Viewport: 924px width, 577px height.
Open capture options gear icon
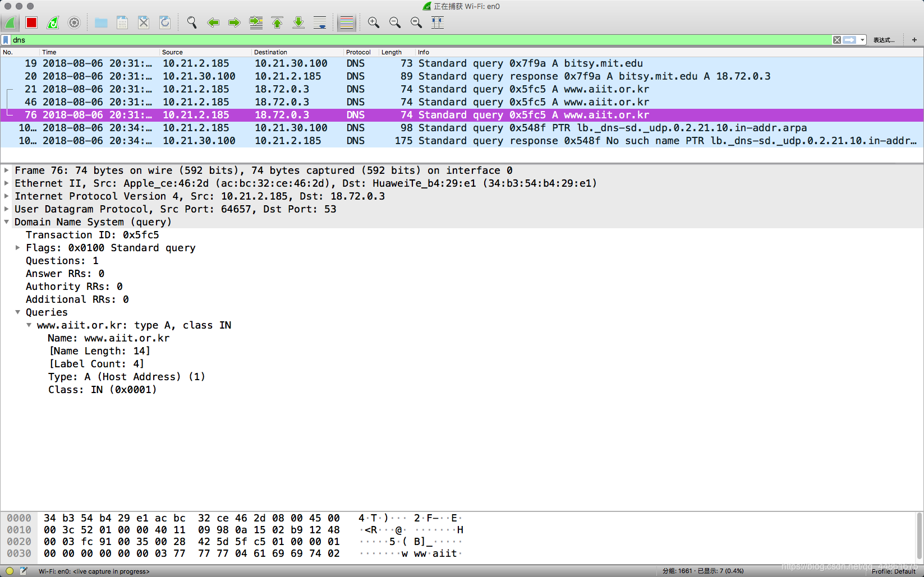point(74,23)
